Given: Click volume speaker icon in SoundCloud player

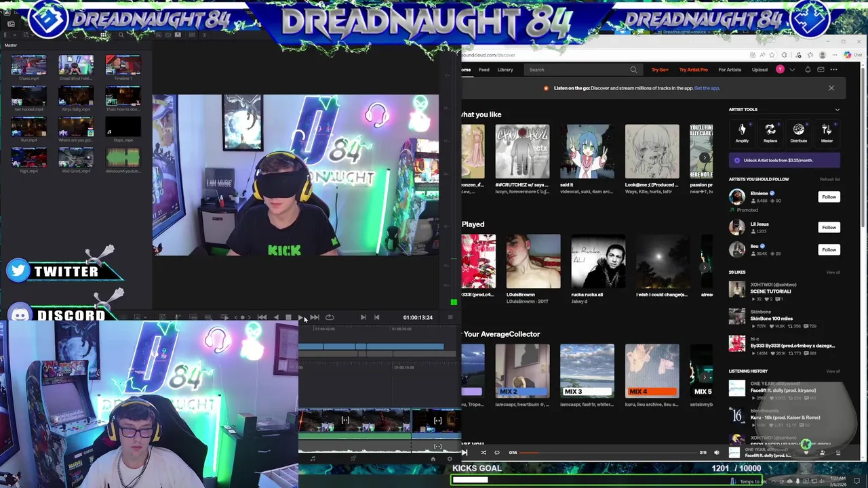Looking at the screenshot, I should point(717,452).
